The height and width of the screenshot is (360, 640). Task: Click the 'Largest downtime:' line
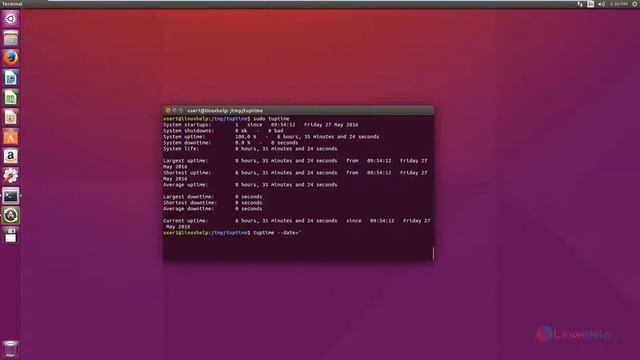pyautogui.click(x=213, y=197)
